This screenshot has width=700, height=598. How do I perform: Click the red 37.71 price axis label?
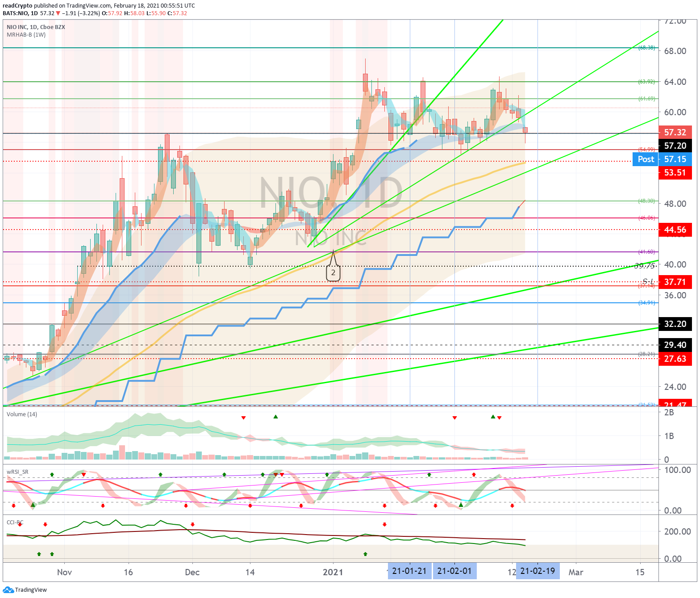(675, 282)
